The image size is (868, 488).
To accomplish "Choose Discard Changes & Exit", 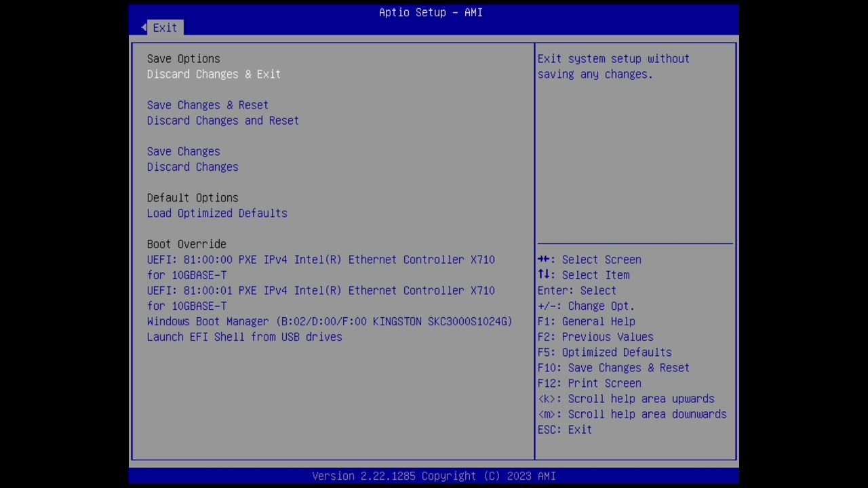I will coord(214,74).
